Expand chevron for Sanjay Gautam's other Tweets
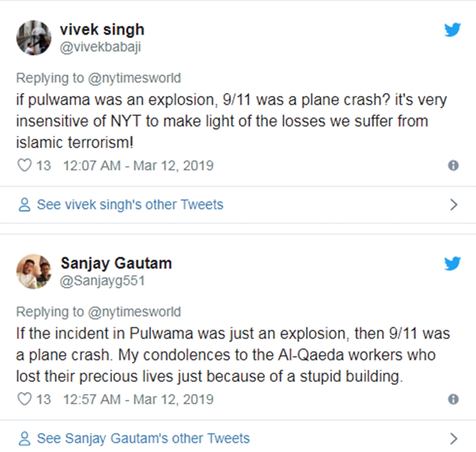 454,438
